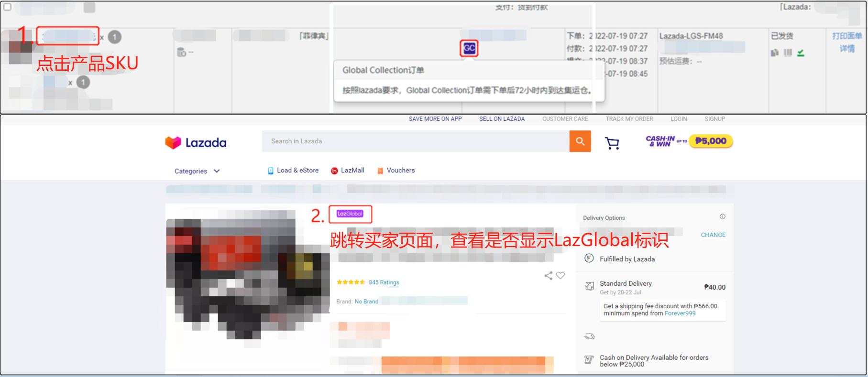Click the ₱40.00 delivery fee

[x=714, y=287]
